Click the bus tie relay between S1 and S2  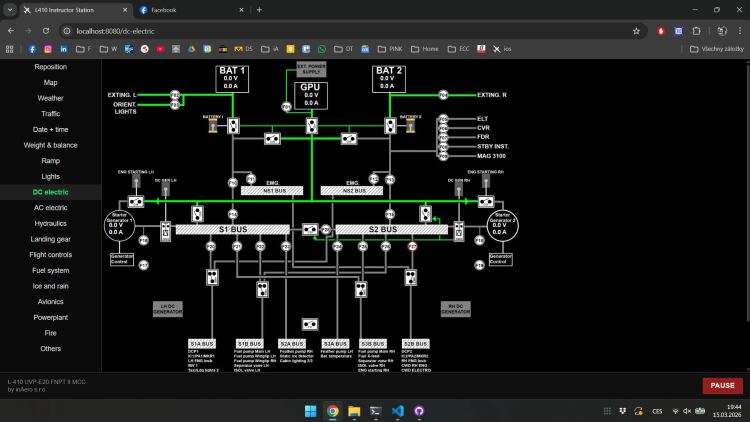311,230
